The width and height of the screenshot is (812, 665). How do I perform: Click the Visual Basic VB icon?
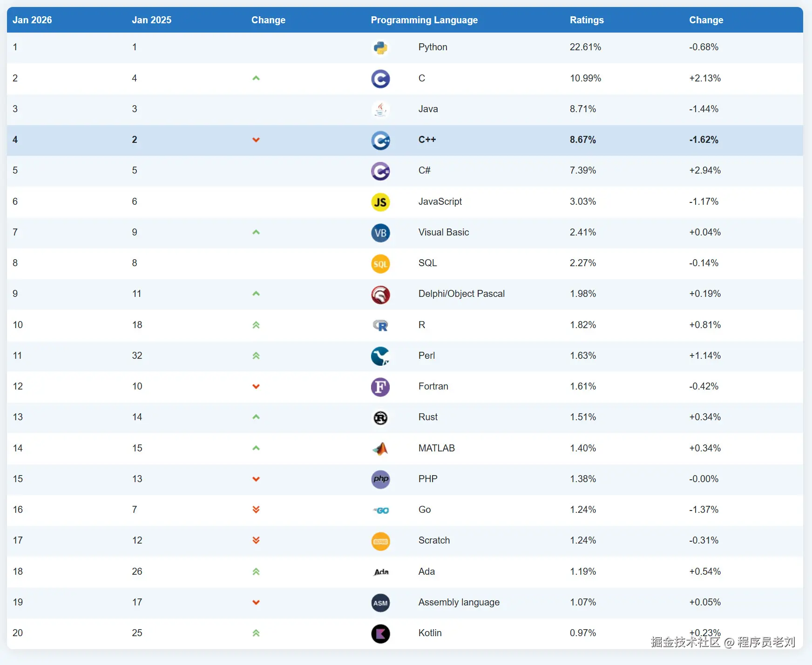pyautogui.click(x=380, y=233)
